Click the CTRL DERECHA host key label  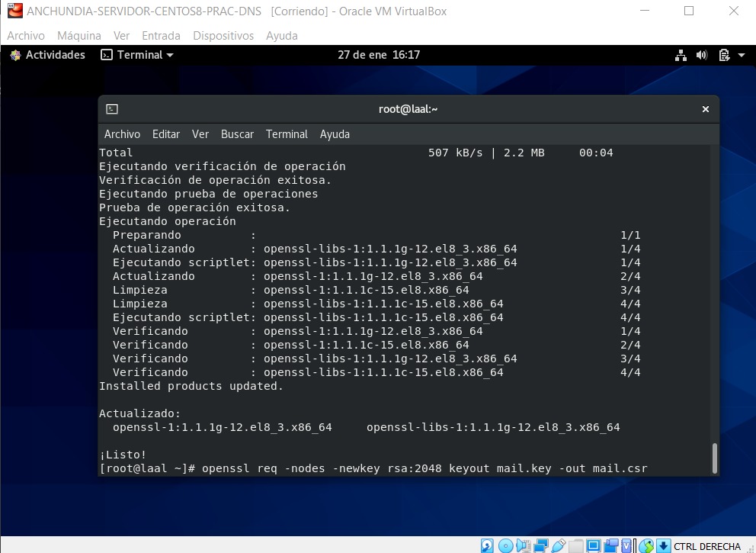click(706, 546)
